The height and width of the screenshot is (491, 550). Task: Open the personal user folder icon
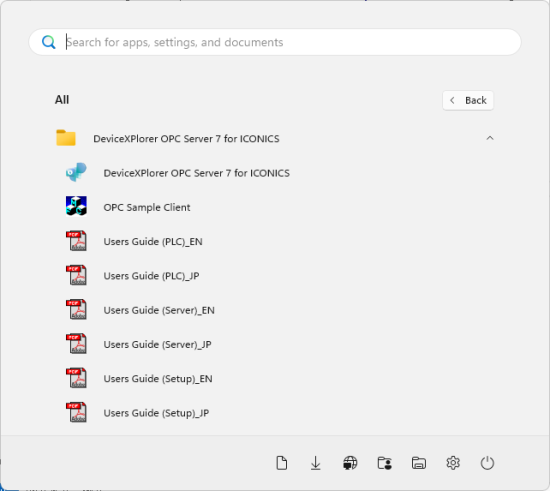pyautogui.click(x=384, y=463)
